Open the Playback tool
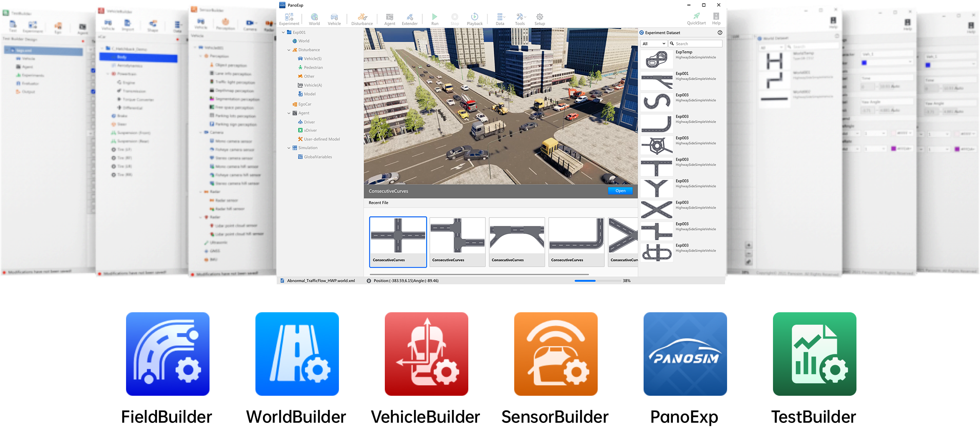 pyautogui.click(x=475, y=19)
